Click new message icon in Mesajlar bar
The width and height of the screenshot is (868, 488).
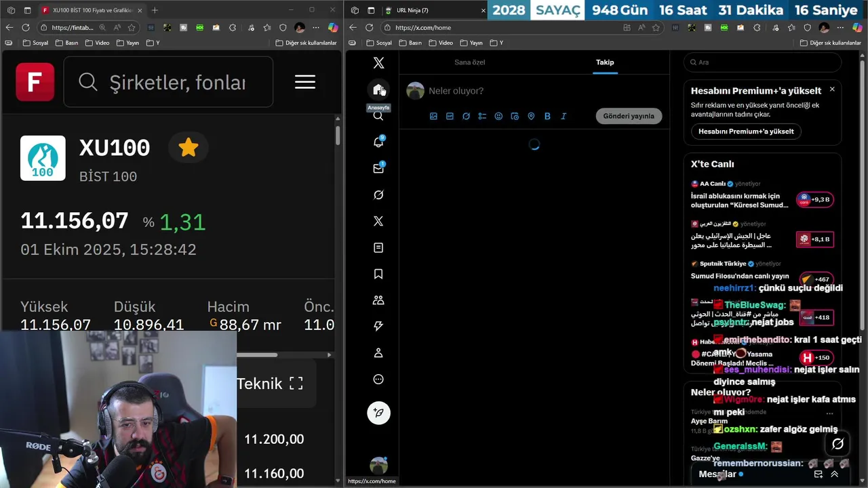[818, 474]
